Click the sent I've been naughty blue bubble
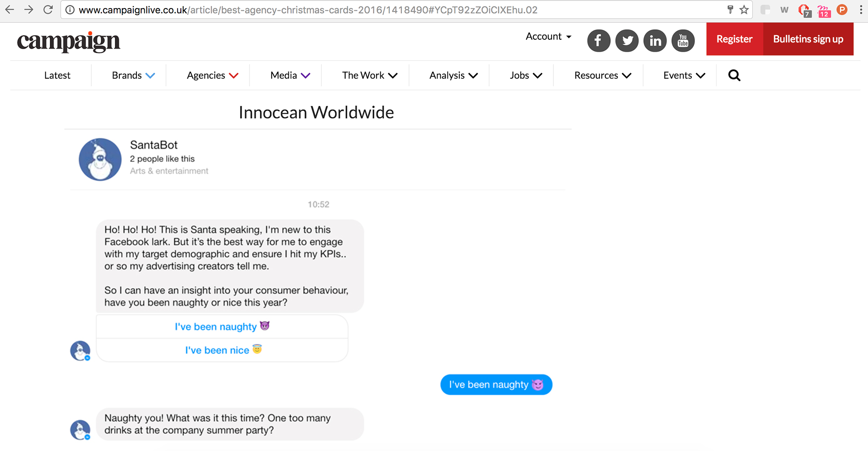Image resolution: width=868 pixels, height=451 pixels. [x=496, y=385]
